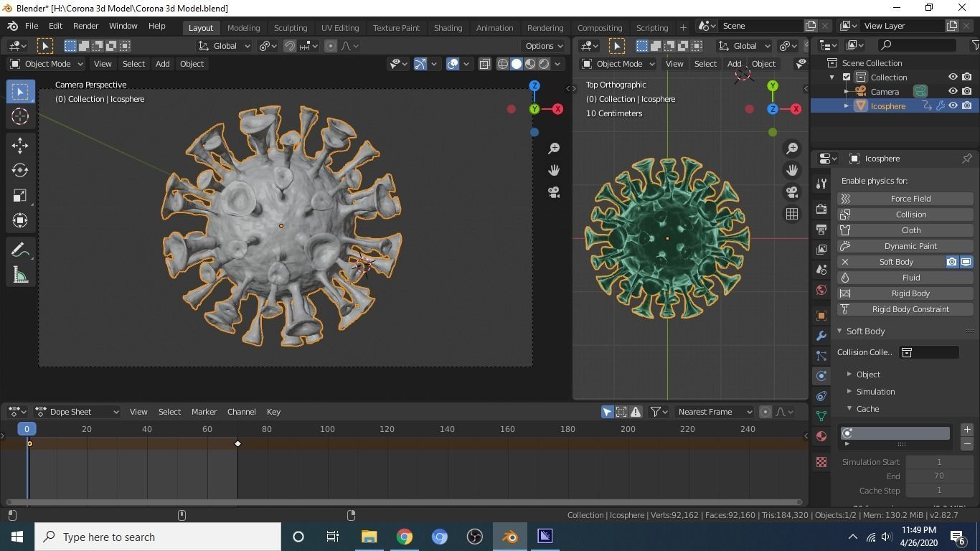Open the Modifier properties tab (wrench)
The height and width of the screenshot is (551, 980).
(821, 336)
